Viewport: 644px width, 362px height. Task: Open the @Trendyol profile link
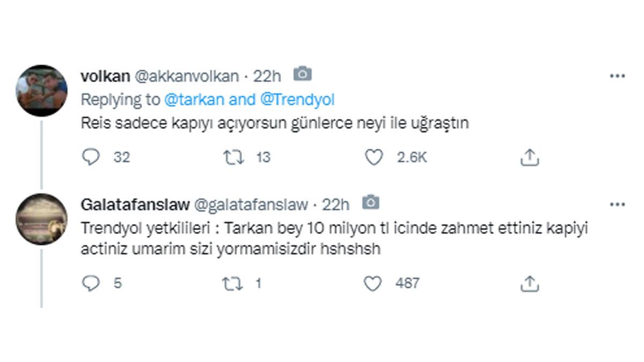point(298,99)
